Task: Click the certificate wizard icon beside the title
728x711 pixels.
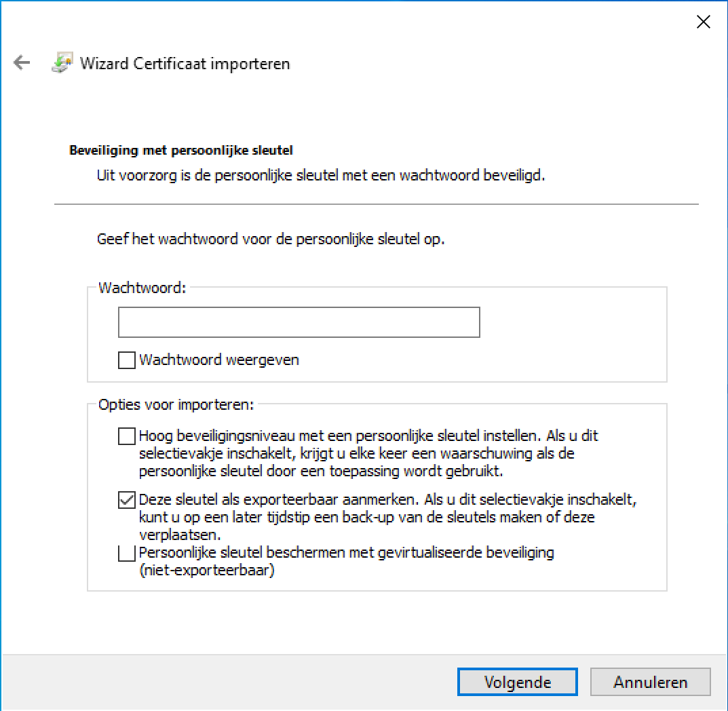Action: [62, 64]
